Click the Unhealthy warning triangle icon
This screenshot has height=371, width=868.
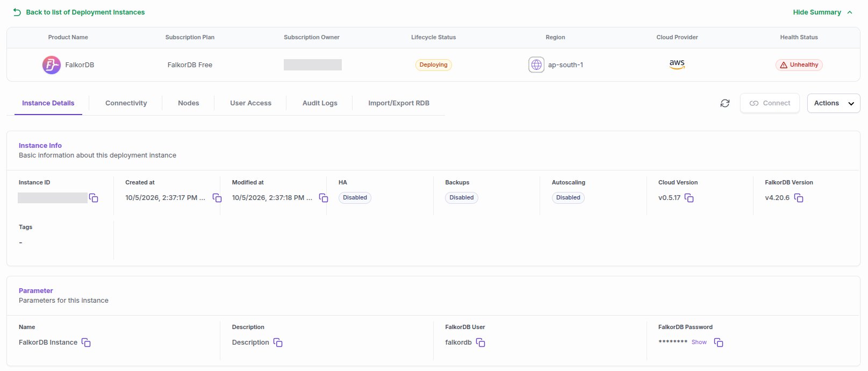coord(784,65)
